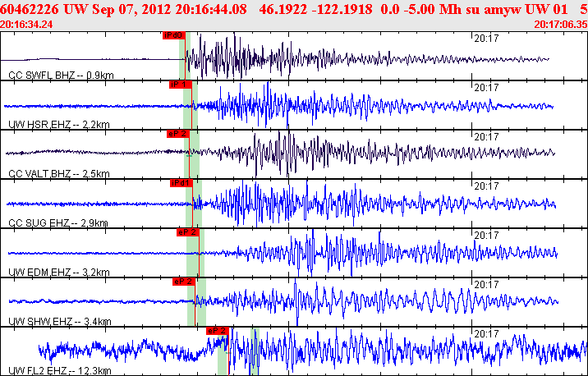Screen dimensions: 588x376
Task: Click the event ID 60462226 in header
Action: 30,9
